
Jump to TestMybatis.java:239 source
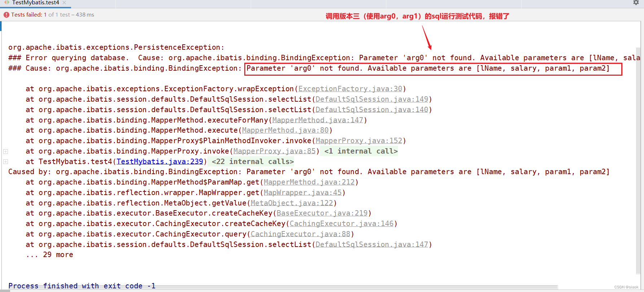tap(160, 162)
